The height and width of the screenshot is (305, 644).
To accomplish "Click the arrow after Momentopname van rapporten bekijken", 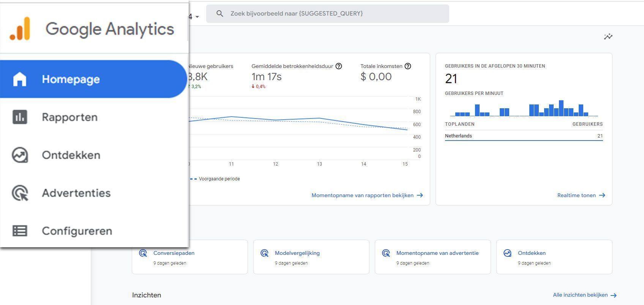I will click(x=420, y=195).
